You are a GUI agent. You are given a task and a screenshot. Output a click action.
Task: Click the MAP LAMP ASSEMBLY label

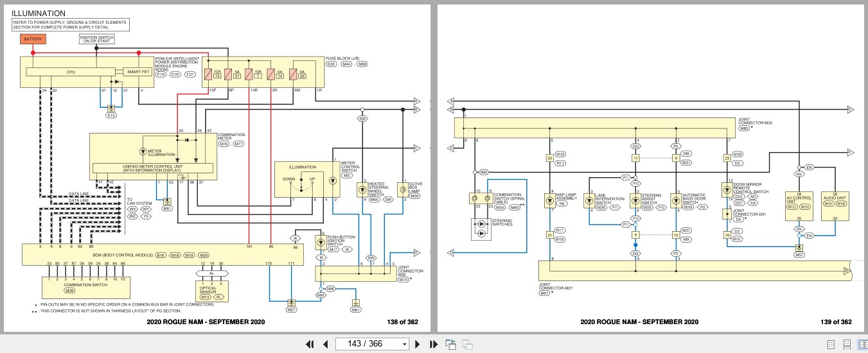[566, 197]
